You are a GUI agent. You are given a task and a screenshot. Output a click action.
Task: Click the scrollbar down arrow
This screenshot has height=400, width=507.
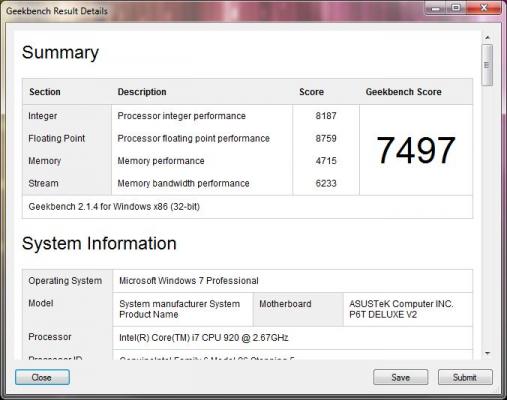click(x=487, y=353)
